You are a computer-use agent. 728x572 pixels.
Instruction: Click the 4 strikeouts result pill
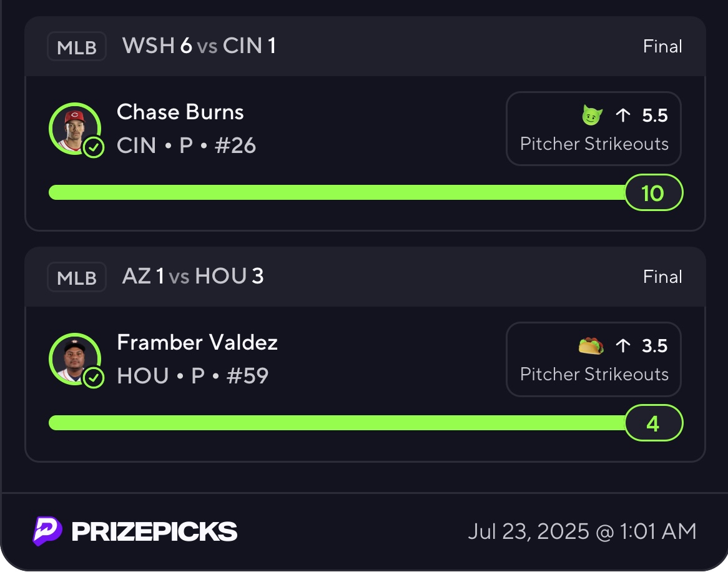pyautogui.click(x=654, y=423)
